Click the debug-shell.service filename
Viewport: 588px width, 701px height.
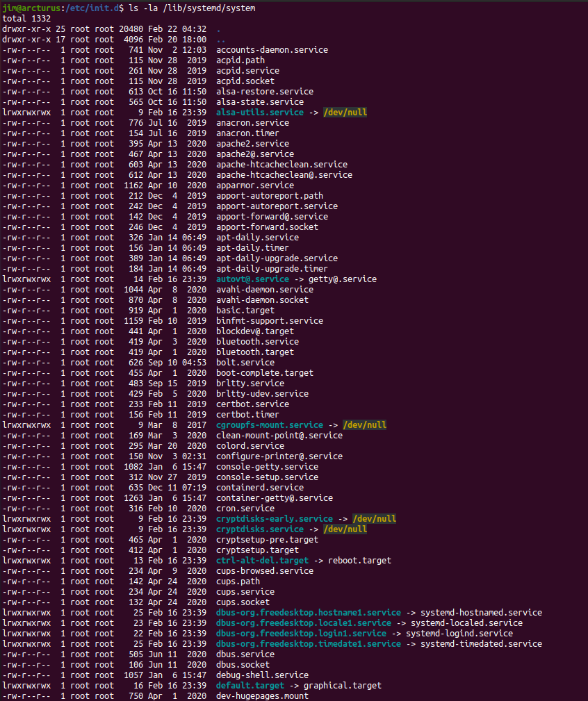[262, 675]
